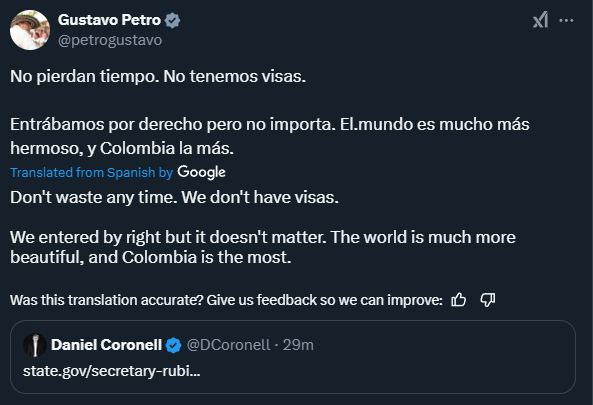This screenshot has width=593, height=405.
Task: Click the 29m timestamp
Action: tap(298, 345)
